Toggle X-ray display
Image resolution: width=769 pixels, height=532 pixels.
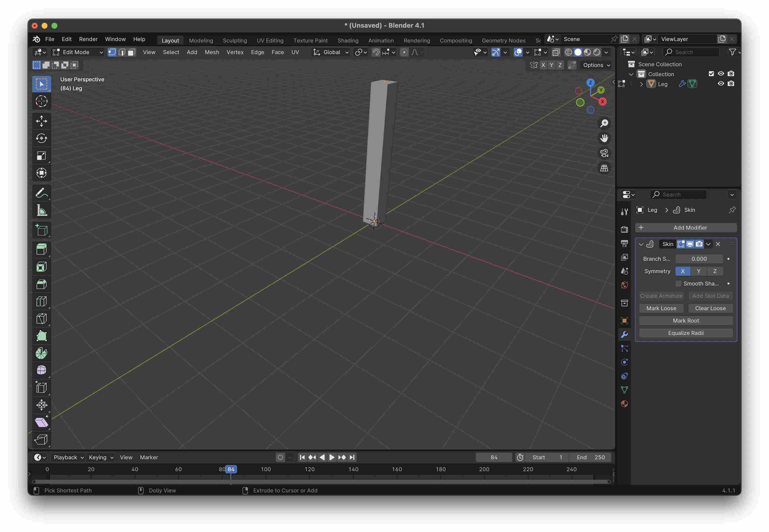(556, 52)
